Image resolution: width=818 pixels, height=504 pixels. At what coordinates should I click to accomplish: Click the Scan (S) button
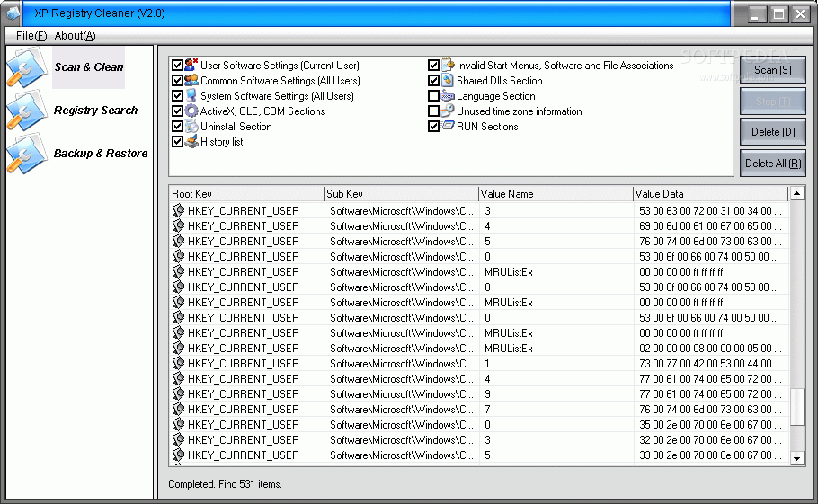click(x=773, y=70)
